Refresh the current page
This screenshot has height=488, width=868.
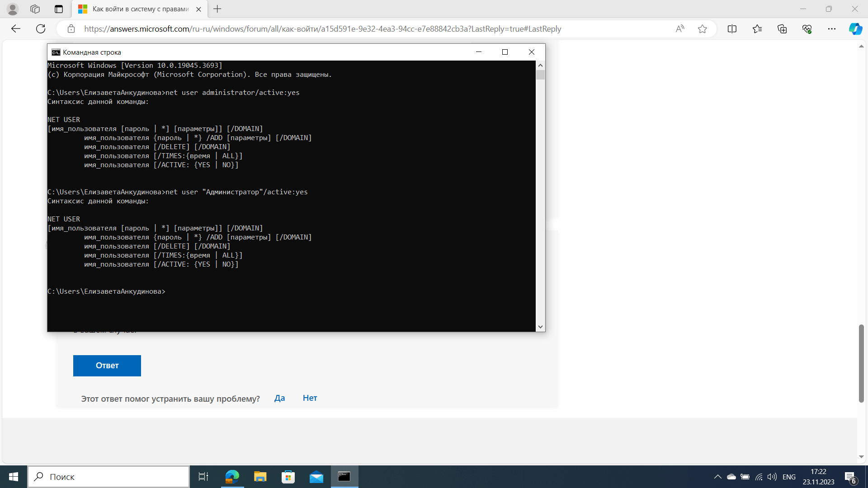point(41,29)
